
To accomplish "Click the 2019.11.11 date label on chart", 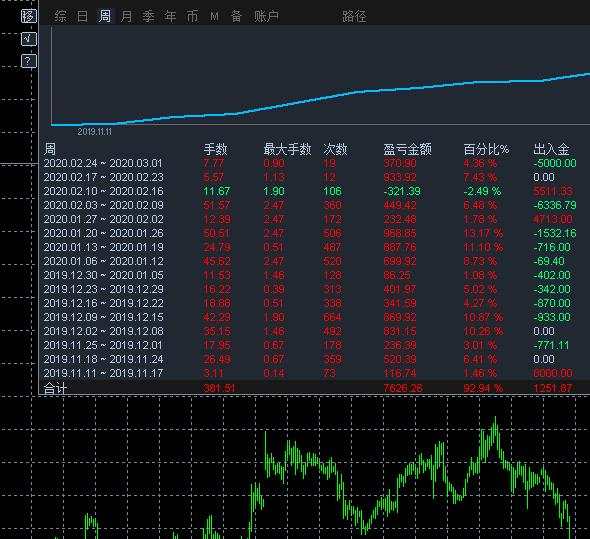I will click(94, 132).
